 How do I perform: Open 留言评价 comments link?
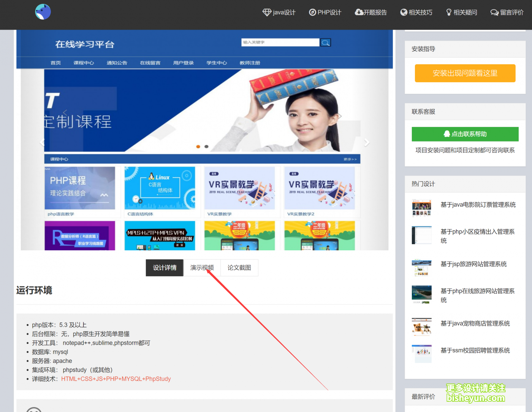[x=507, y=13]
